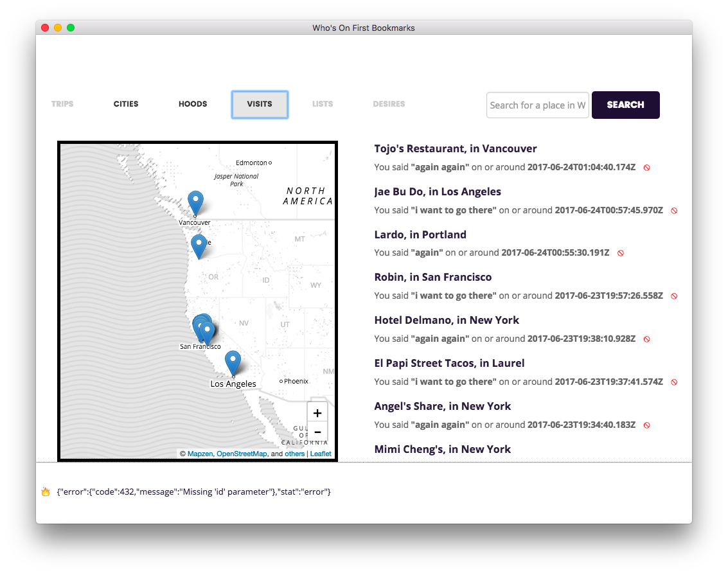This screenshot has width=728, height=575.
Task: Maximize window with green button
Action: (x=71, y=28)
